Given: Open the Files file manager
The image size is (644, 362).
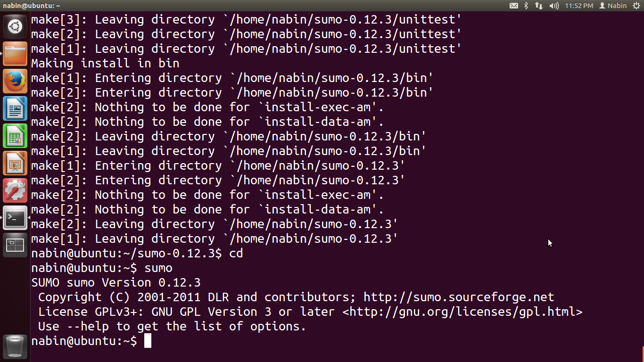Looking at the screenshot, I should pos(15,54).
